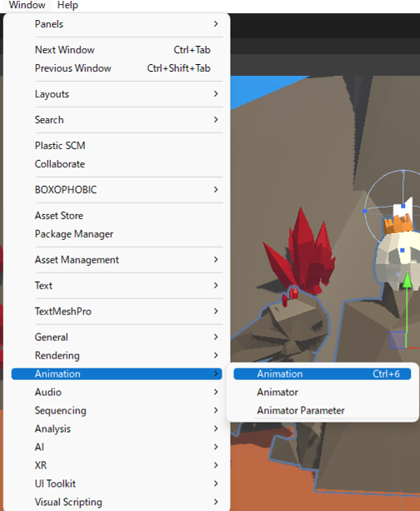Open the Asset Store window
420x511 pixels.
click(x=117, y=215)
